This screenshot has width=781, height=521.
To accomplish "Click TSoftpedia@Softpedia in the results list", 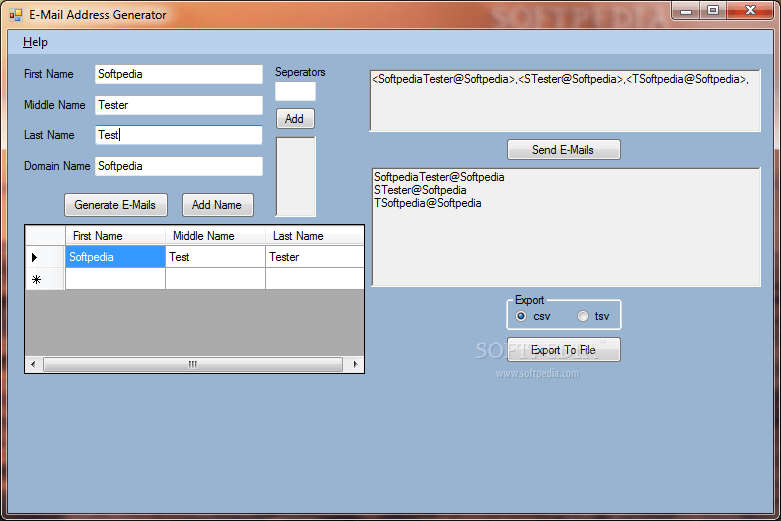I will (x=427, y=203).
